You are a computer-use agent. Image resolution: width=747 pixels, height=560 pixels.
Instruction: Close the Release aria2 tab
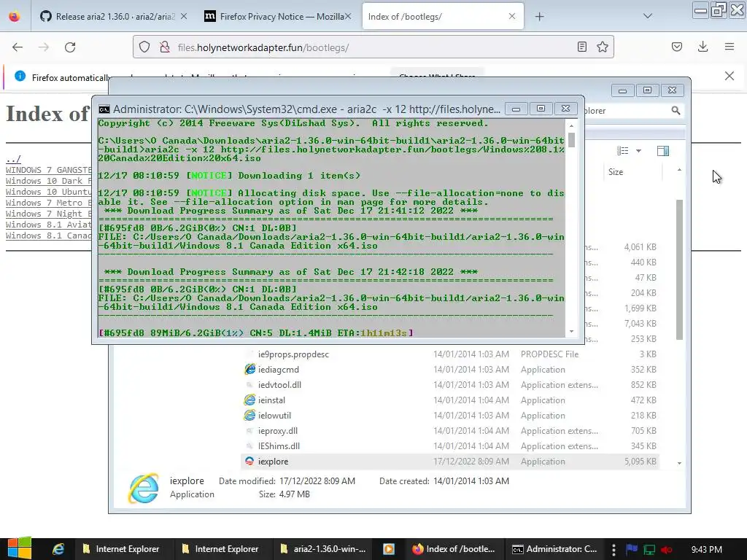pyautogui.click(x=184, y=17)
